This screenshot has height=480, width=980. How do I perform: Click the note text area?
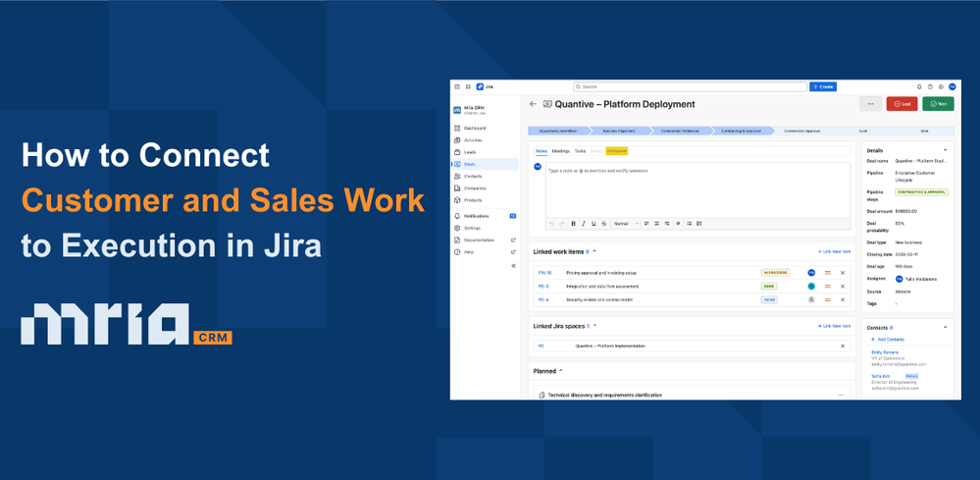697,190
